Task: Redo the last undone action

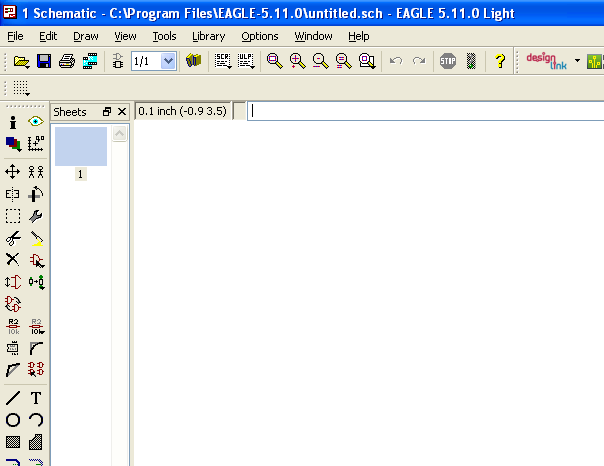Action: tap(419, 61)
